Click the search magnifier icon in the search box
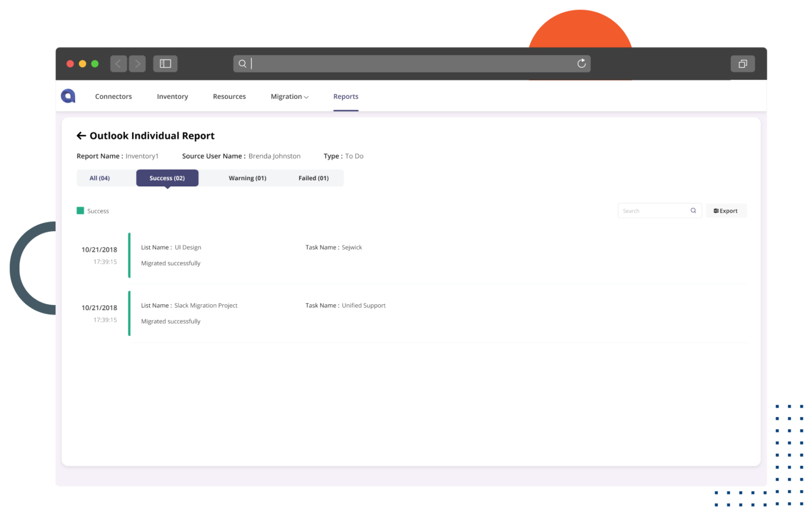Viewport: 812px width, 516px height. [693, 210]
